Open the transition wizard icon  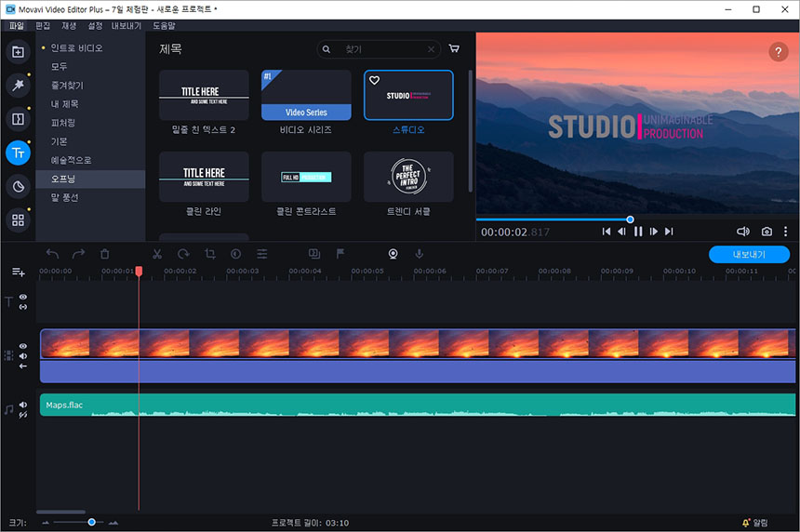(314, 254)
